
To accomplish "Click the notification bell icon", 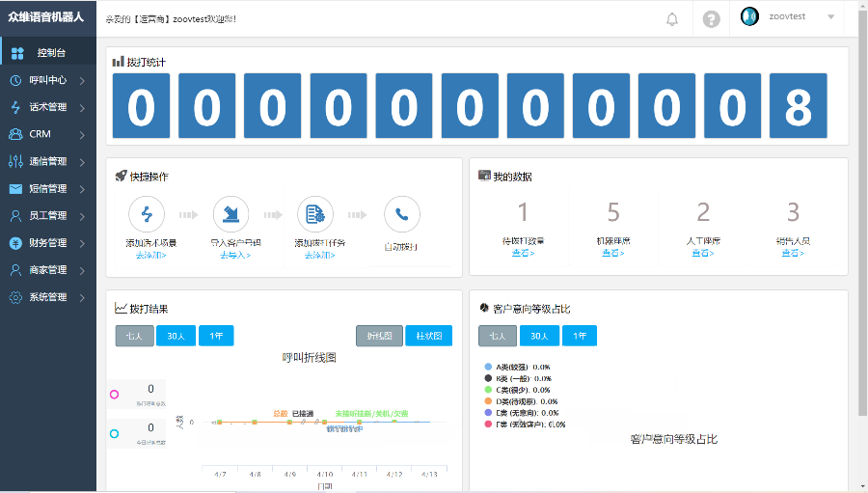I will tap(672, 18).
